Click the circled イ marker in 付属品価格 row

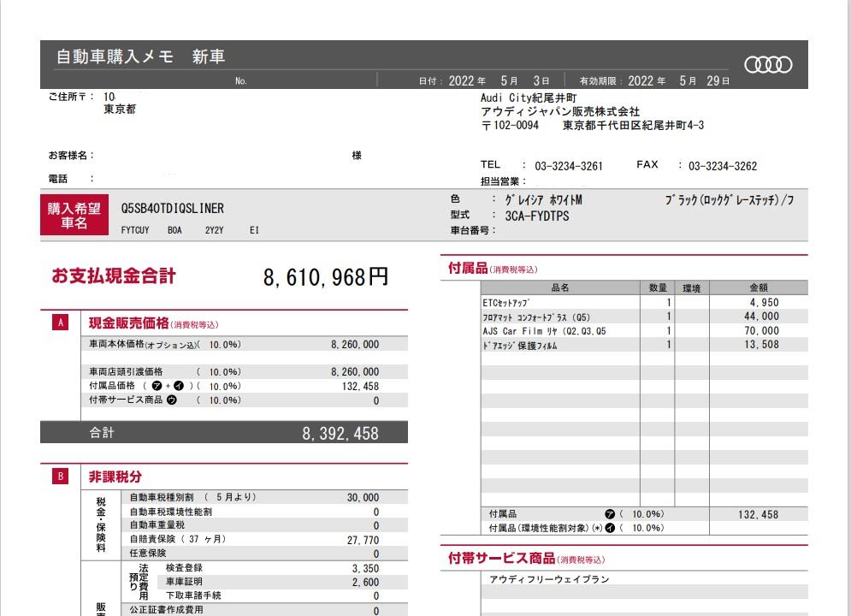179,386
